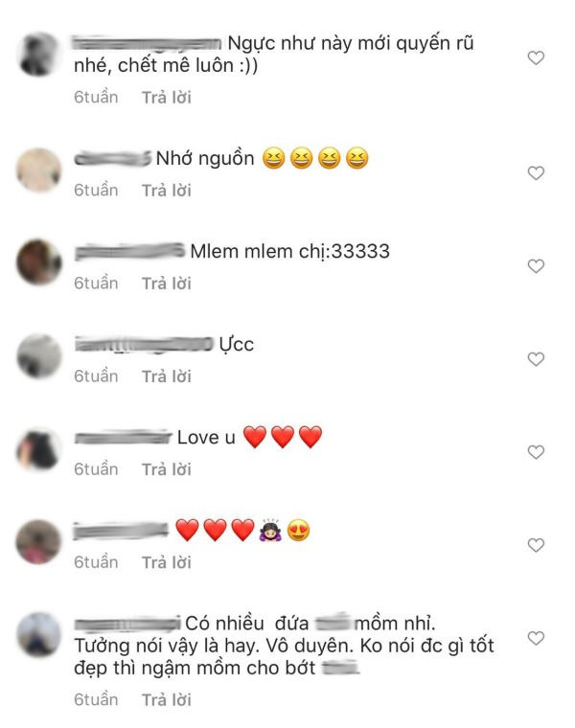Like the 'Love u' comment
Image resolution: width=575 pixels, height=728 pixels.
[x=536, y=452]
